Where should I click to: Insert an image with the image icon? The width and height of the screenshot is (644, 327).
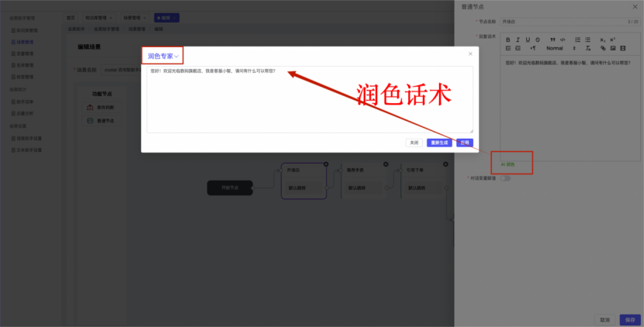click(612, 49)
